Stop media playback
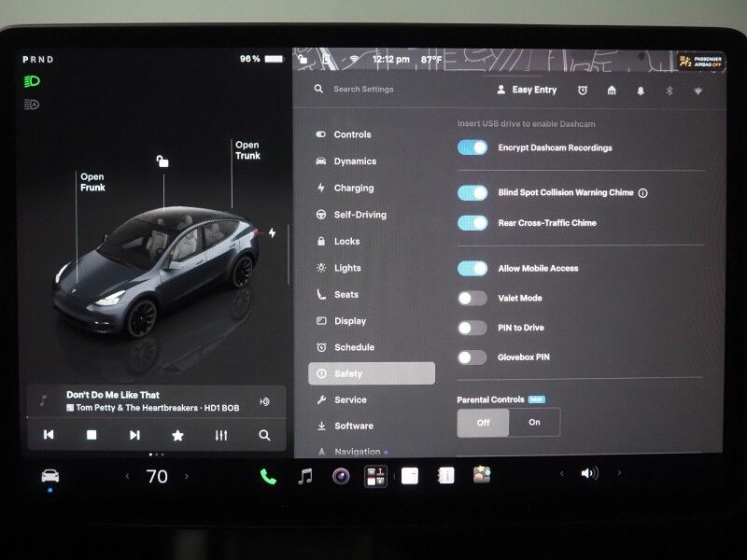 pos(92,435)
